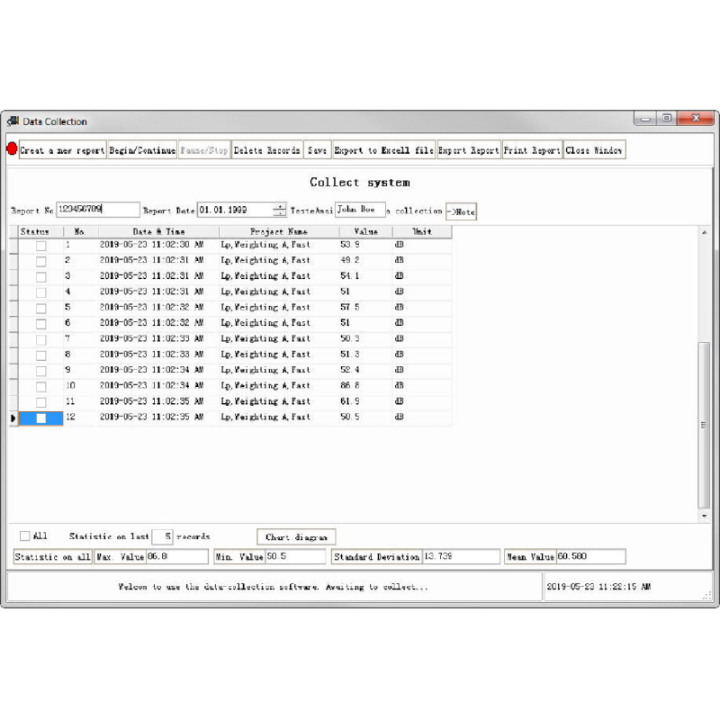Export to Excell file
Screen dimensions: 720x720
pos(384,150)
